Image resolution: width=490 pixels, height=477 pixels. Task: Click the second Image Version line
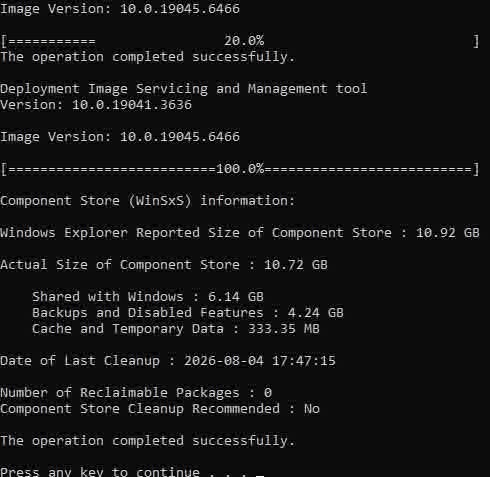point(120,137)
